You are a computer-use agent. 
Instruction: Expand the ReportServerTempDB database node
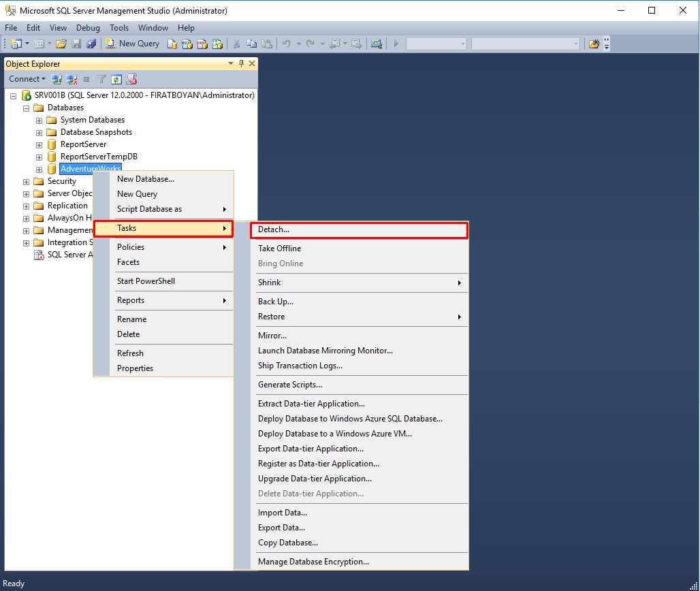click(39, 157)
